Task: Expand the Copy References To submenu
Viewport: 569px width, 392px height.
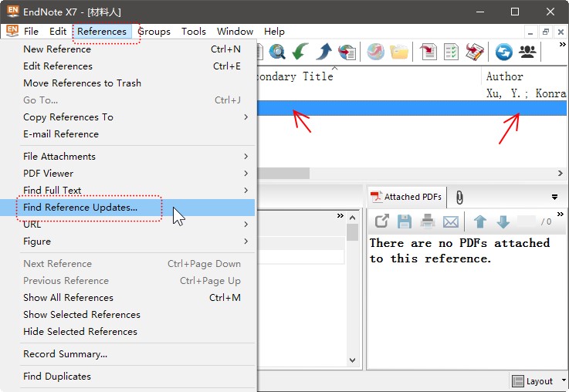Action: pyautogui.click(x=128, y=117)
